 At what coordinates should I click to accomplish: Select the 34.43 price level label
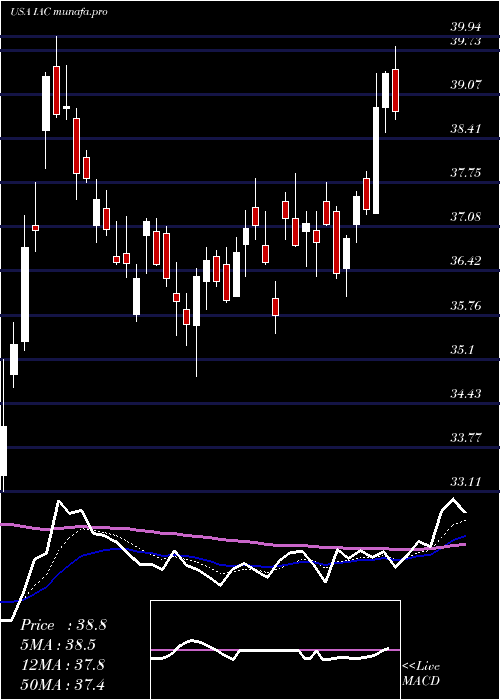[x=466, y=394]
